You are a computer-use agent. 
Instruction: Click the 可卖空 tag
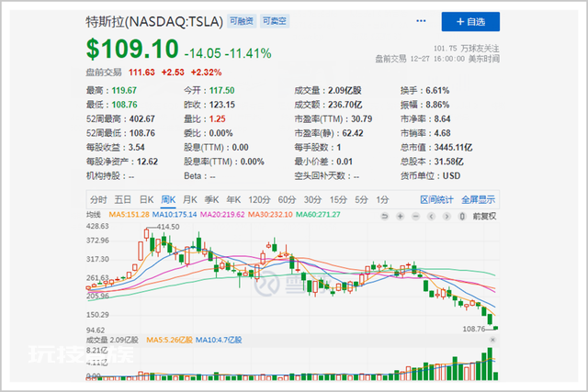tap(275, 21)
